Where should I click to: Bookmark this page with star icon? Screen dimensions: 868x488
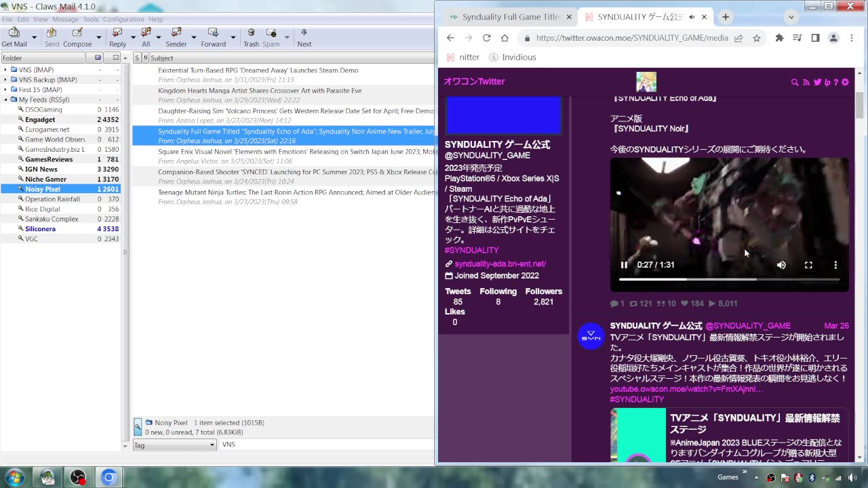click(x=757, y=38)
